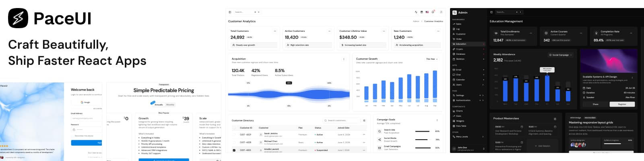Open the Campaign Goals kebab menu

[x=437, y=120]
